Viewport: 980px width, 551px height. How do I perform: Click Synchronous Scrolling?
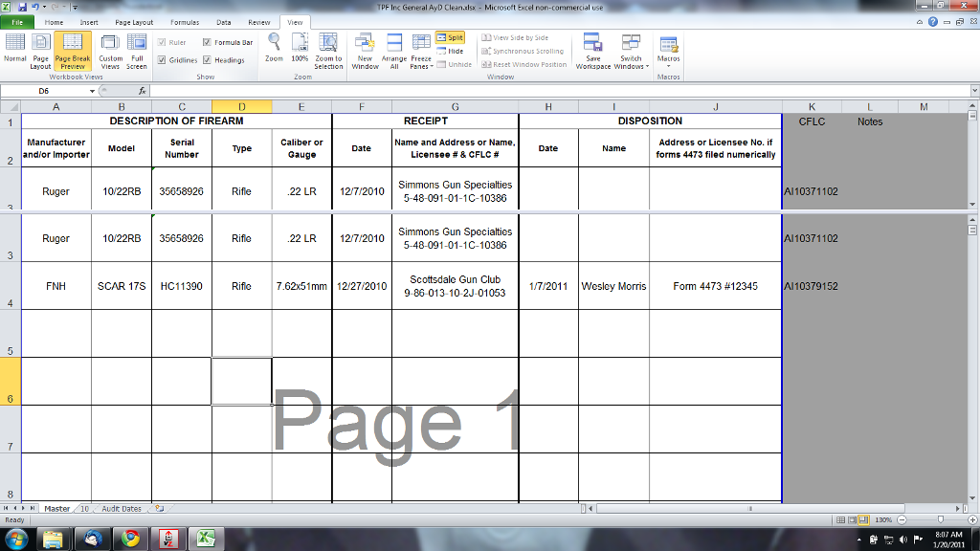coord(523,52)
